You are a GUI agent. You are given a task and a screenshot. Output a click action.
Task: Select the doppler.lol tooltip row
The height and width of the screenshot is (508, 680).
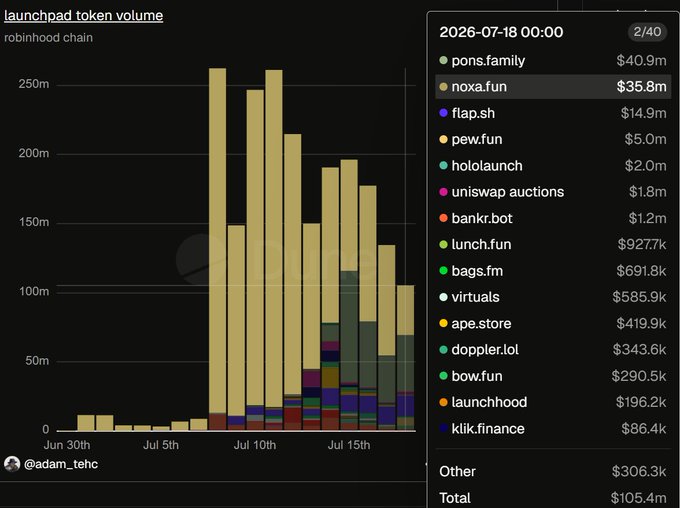553,350
